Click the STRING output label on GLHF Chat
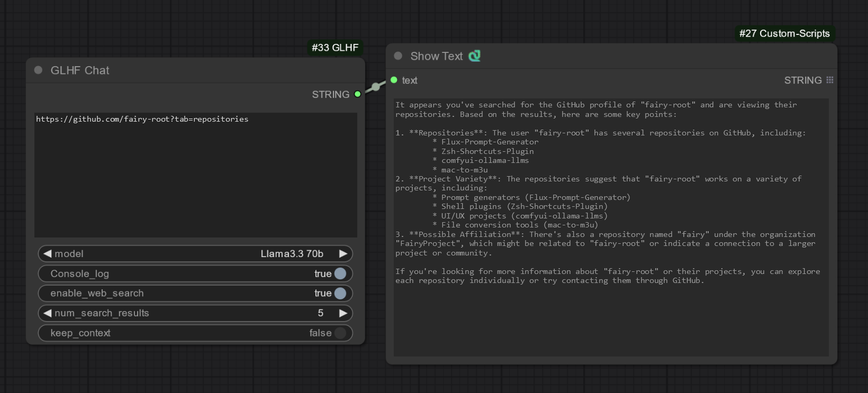 (330, 94)
